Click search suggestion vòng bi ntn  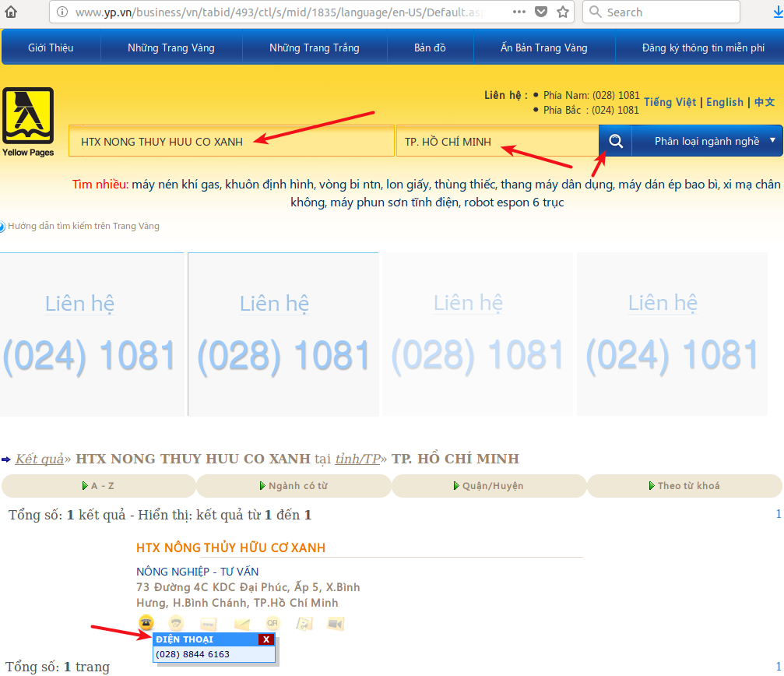[x=351, y=185]
